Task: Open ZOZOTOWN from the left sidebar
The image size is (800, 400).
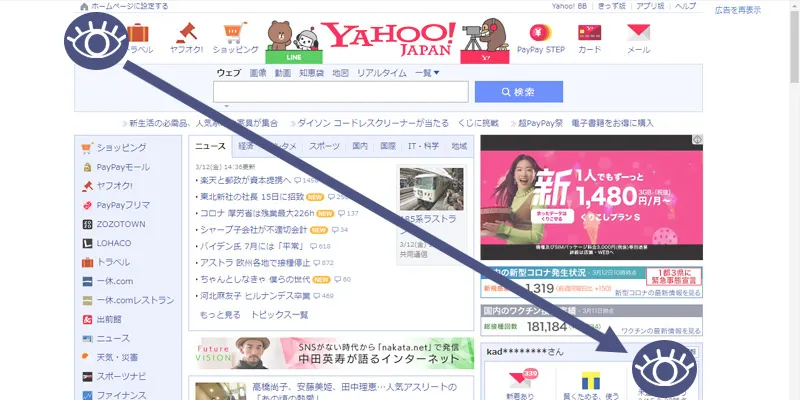Action: 122,224
